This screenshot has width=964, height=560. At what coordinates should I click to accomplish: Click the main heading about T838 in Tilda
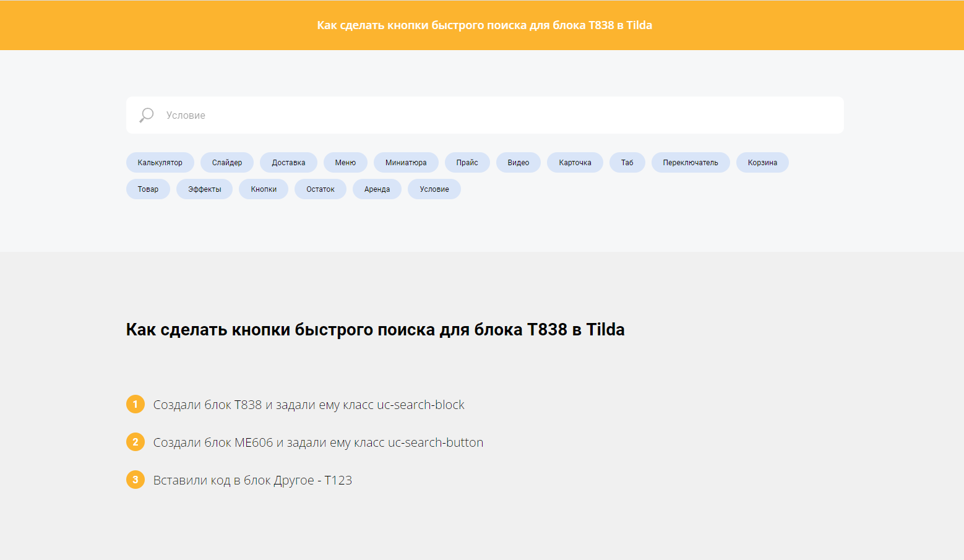(x=376, y=330)
